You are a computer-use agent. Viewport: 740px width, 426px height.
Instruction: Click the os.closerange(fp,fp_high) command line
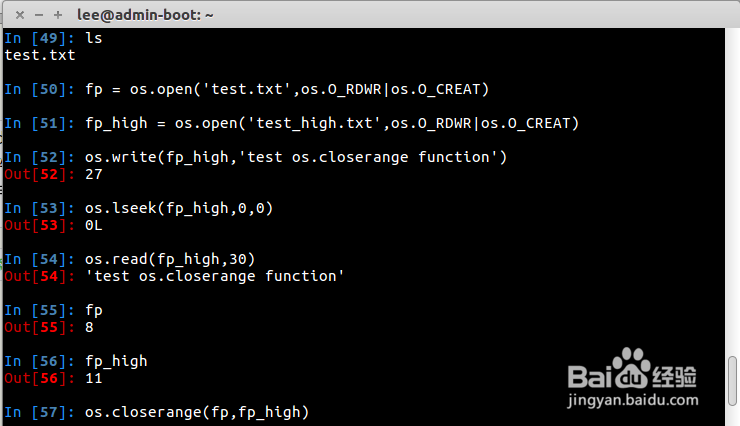[x=197, y=412]
